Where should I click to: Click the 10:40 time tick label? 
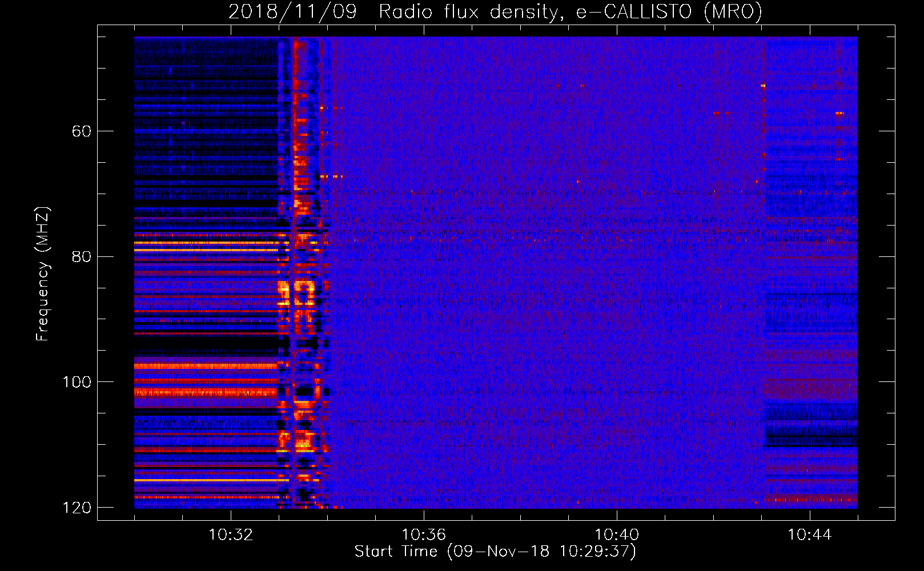tap(617, 535)
